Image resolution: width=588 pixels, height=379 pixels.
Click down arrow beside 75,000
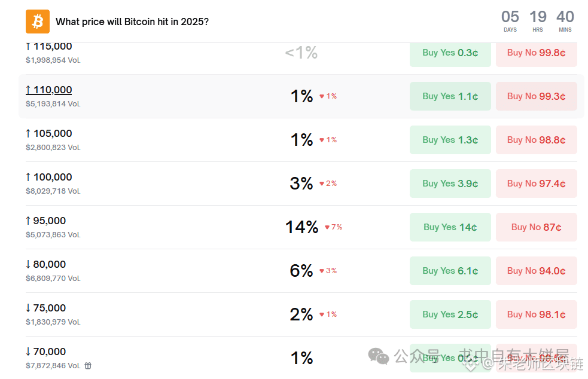[28, 308]
